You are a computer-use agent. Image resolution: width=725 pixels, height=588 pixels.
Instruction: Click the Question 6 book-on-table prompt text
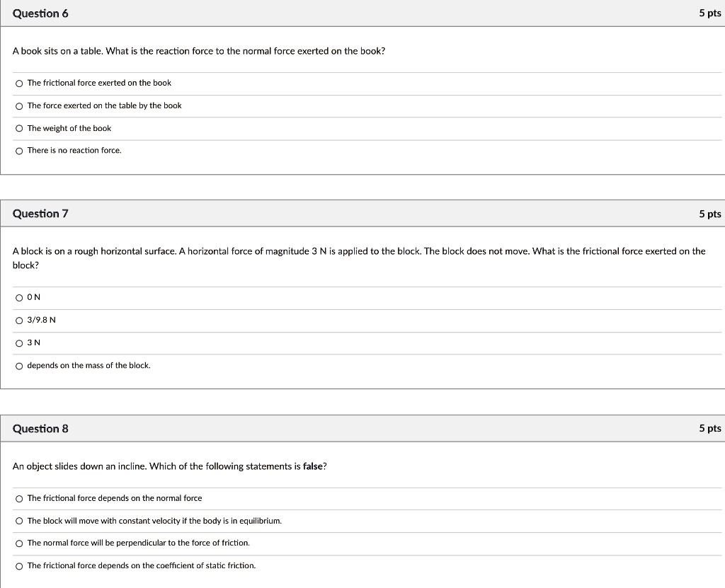(x=199, y=52)
